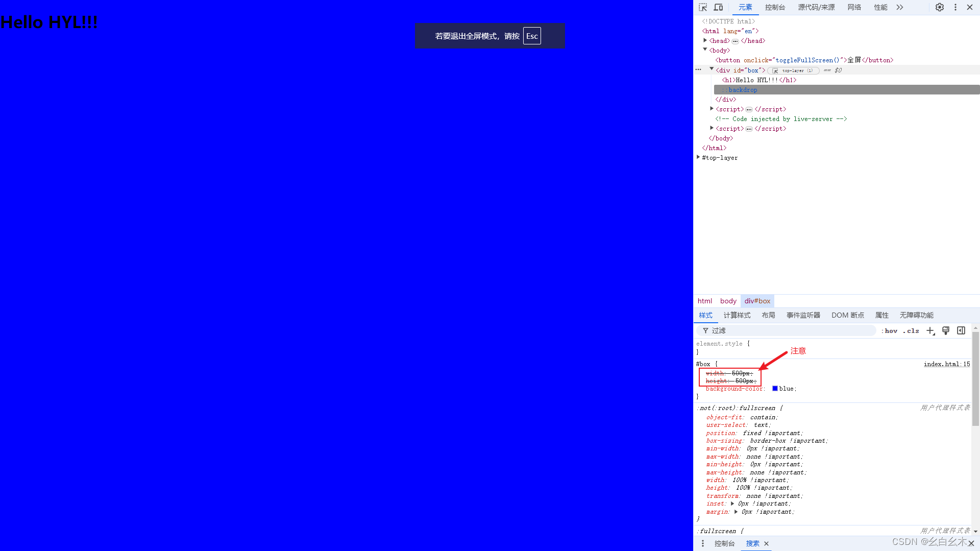The width and height of the screenshot is (980, 551).
Task: Open the 计算样式 tab
Action: tap(737, 315)
